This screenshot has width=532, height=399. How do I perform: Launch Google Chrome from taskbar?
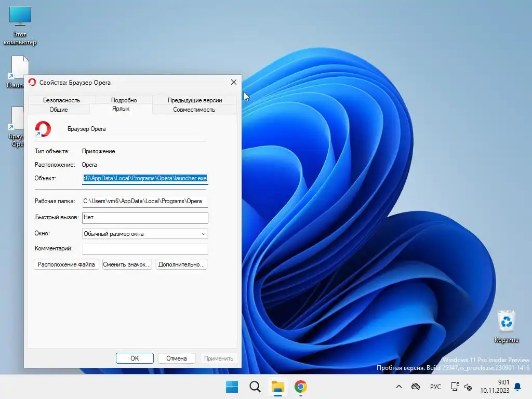tap(301, 387)
